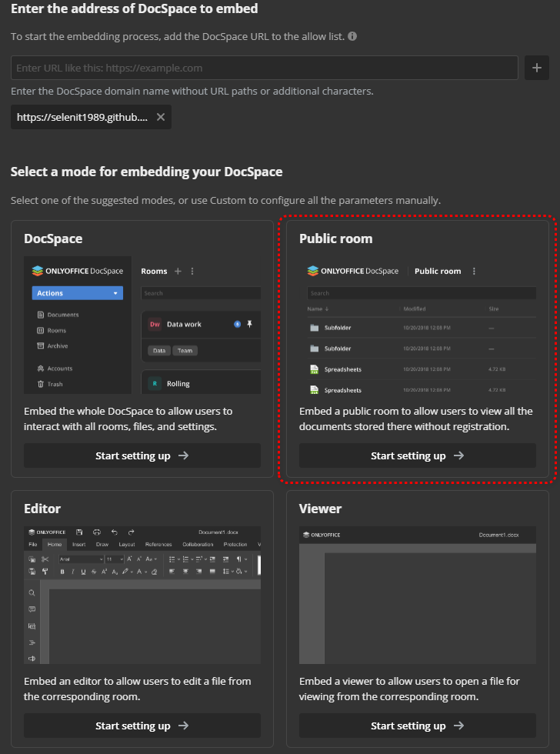560x754 pixels.
Task: Select the Data tag
Action: (x=159, y=351)
